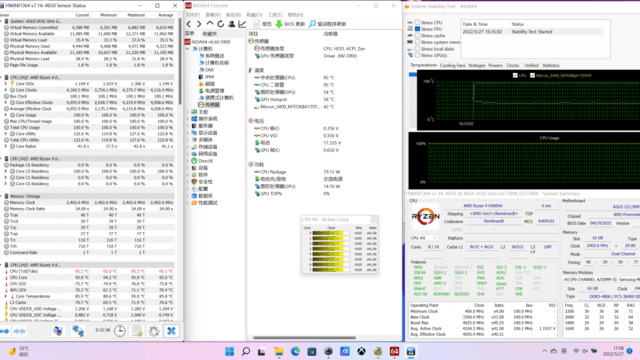Viewport: 640px width, 360px height.
Task: Expand the last tree node, Benchmark (性能测试)
Action: (188, 203)
